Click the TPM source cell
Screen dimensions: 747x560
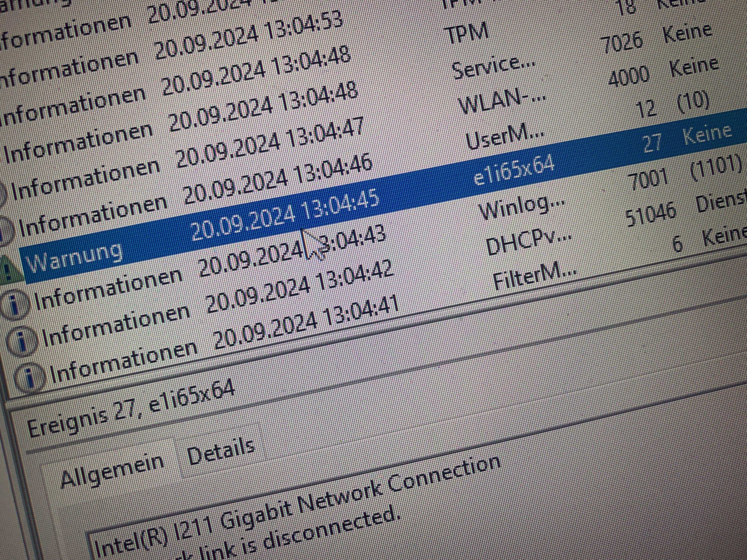point(467,33)
